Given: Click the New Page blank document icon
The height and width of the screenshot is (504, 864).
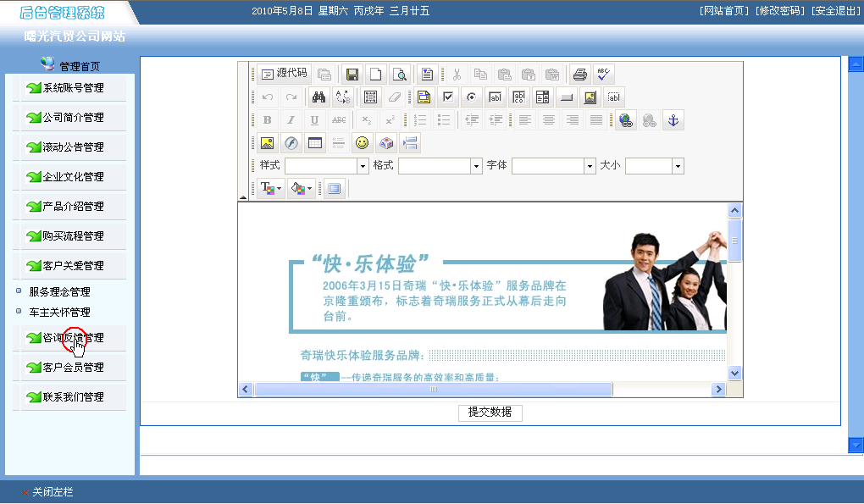Looking at the screenshot, I should (375, 74).
